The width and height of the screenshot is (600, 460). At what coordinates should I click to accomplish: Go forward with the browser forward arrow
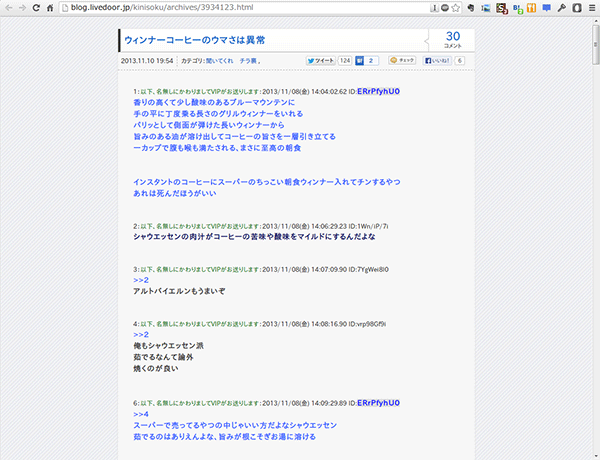(22, 8)
